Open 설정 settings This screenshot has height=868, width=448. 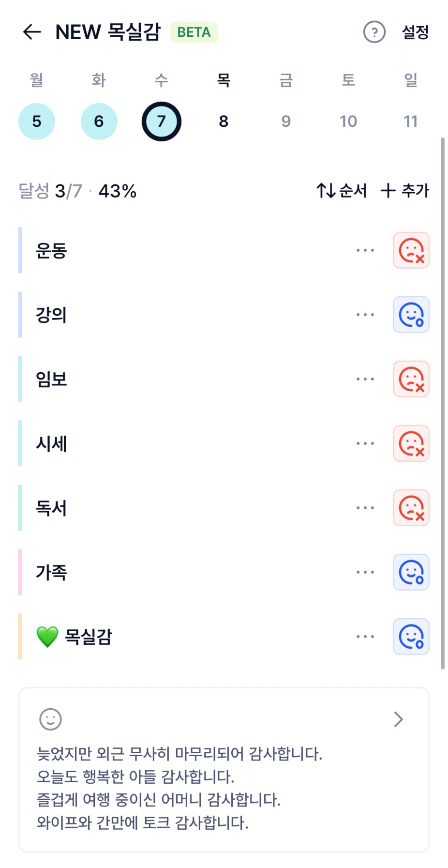[x=415, y=32]
